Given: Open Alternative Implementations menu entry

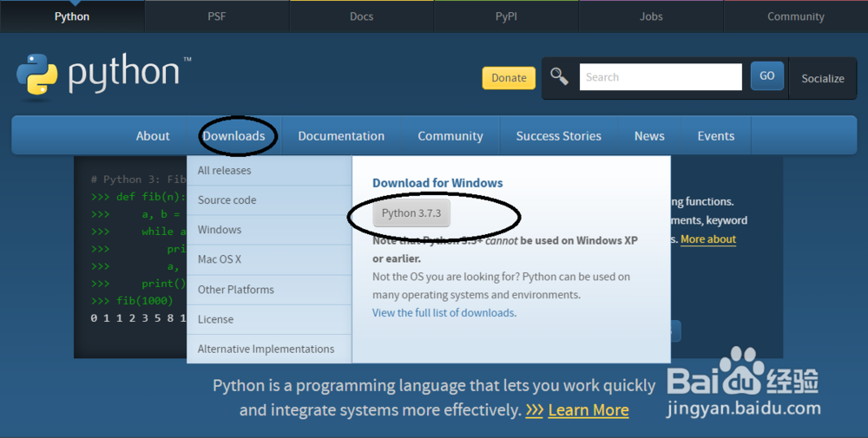Looking at the screenshot, I should [266, 349].
